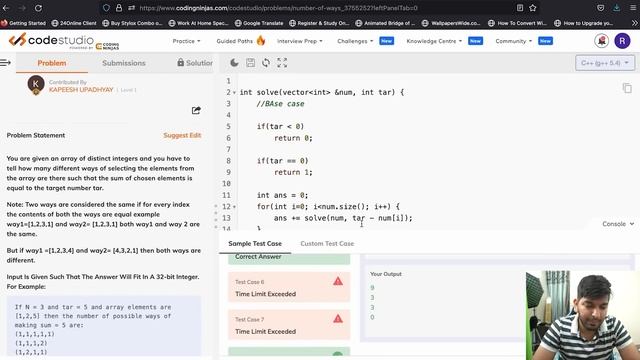This screenshot has width=640, height=360.
Task: Click the Test Case 7 warning icon
Action: pyautogui.click(x=338, y=319)
